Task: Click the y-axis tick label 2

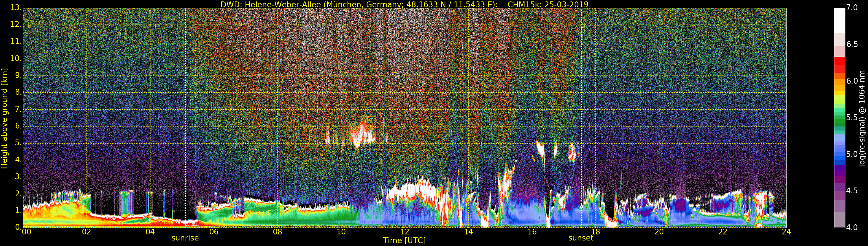Action: [18, 193]
